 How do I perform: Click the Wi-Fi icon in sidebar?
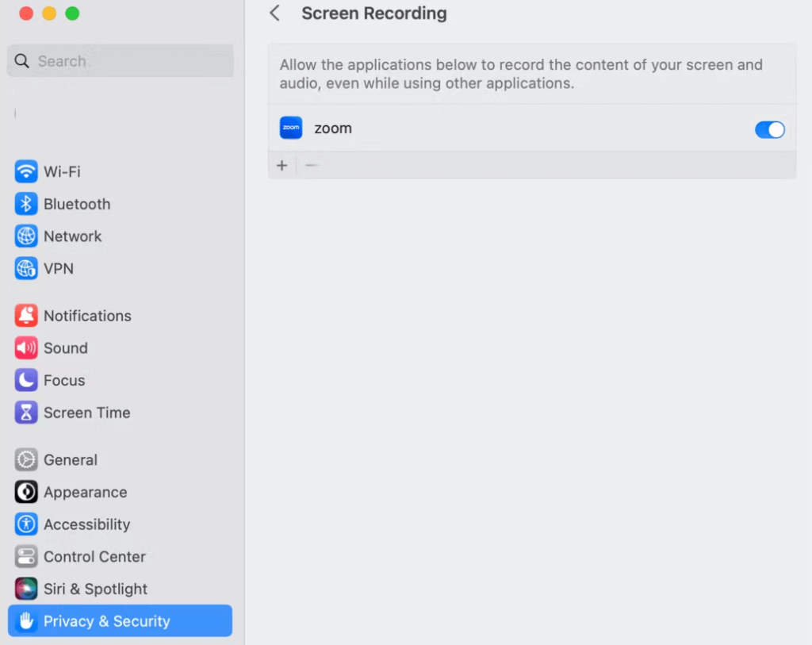(x=26, y=171)
